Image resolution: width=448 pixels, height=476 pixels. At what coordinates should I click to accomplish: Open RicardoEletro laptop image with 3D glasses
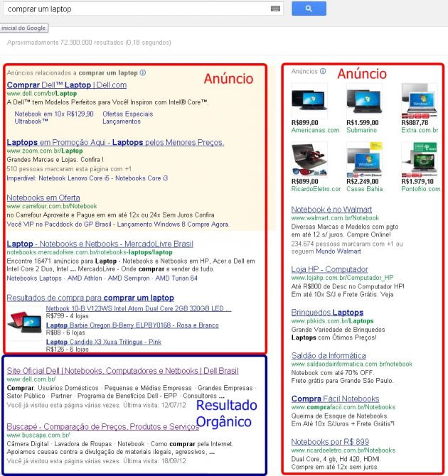coord(309,160)
